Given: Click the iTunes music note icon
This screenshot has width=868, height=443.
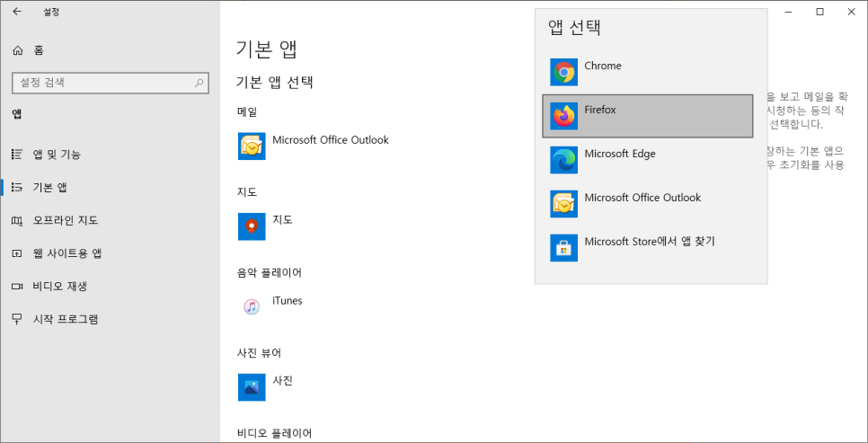Looking at the screenshot, I should pyautogui.click(x=252, y=306).
